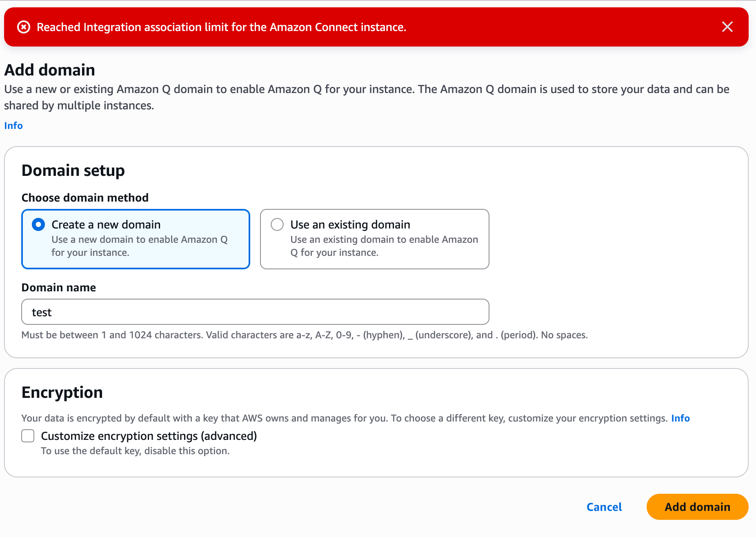Enable the Customize encryption settings checkbox
The height and width of the screenshot is (537, 756).
(x=28, y=436)
